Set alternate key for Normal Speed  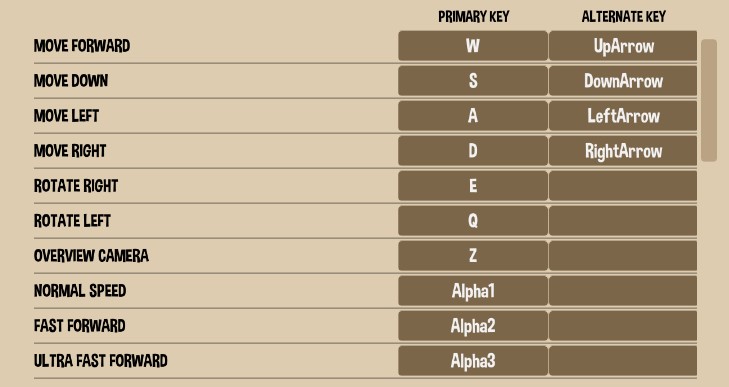click(x=623, y=291)
